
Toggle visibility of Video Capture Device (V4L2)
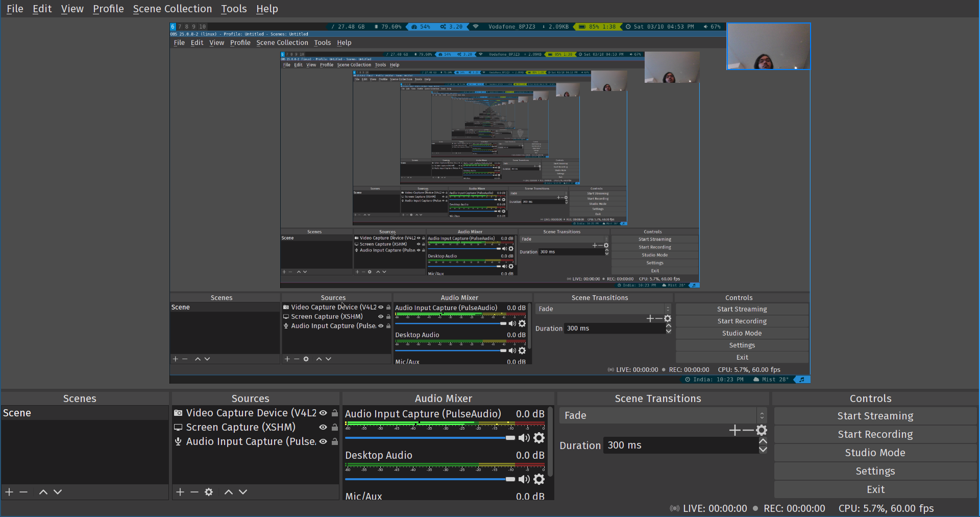(x=323, y=413)
